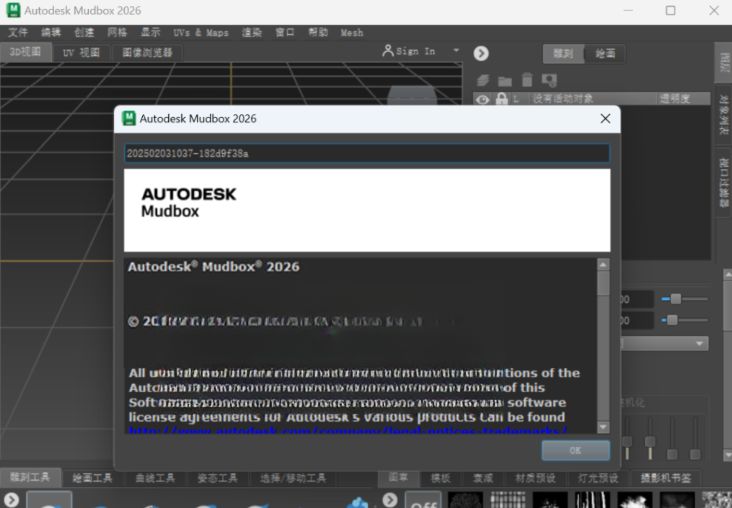Screen dimensions: 732x508
Task: Click the lock icon in layer header
Action: coord(502,99)
